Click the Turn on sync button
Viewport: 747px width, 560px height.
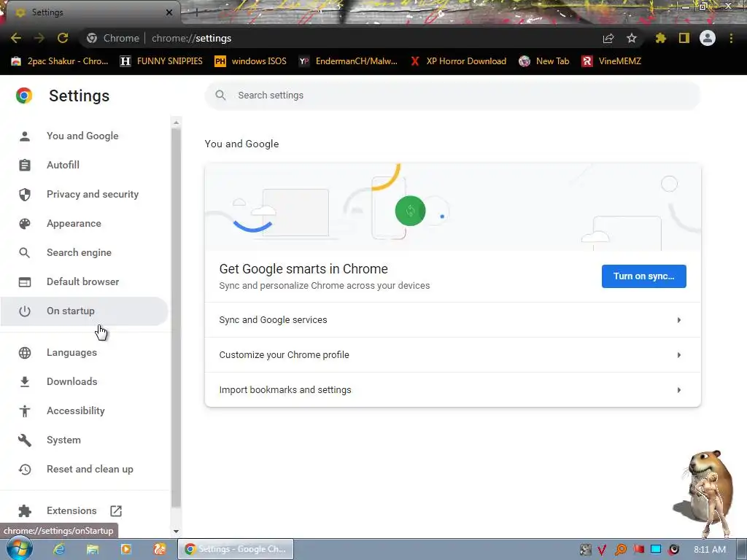coord(643,276)
